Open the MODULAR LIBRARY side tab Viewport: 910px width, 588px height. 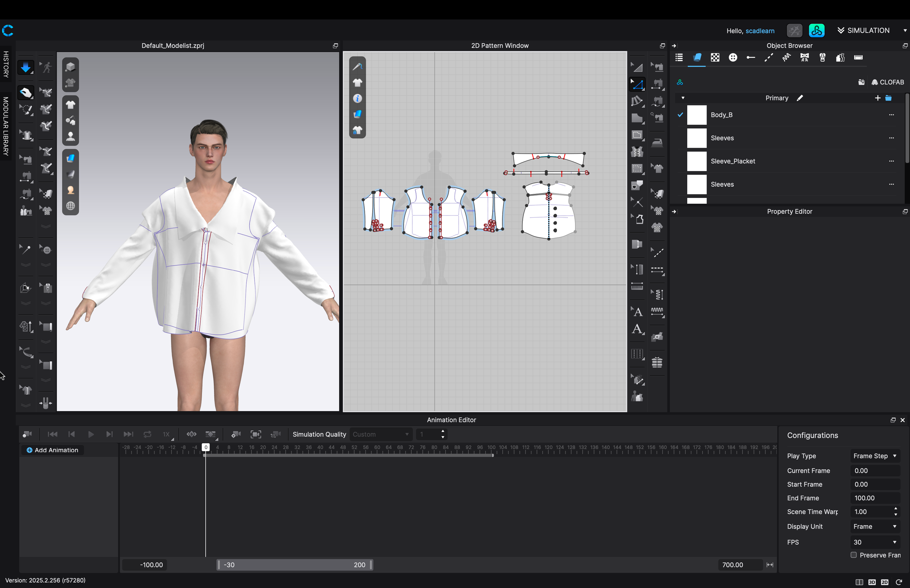click(x=6, y=126)
